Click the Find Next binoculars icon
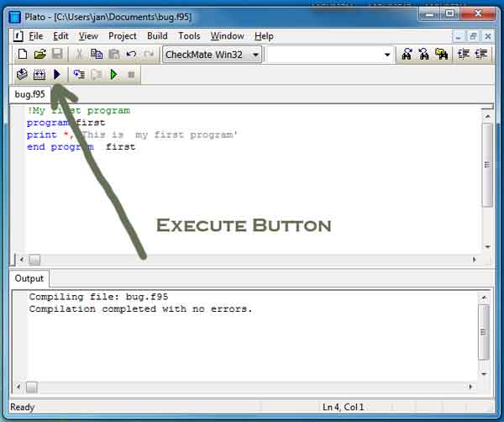This screenshot has height=422, width=504. [424, 54]
